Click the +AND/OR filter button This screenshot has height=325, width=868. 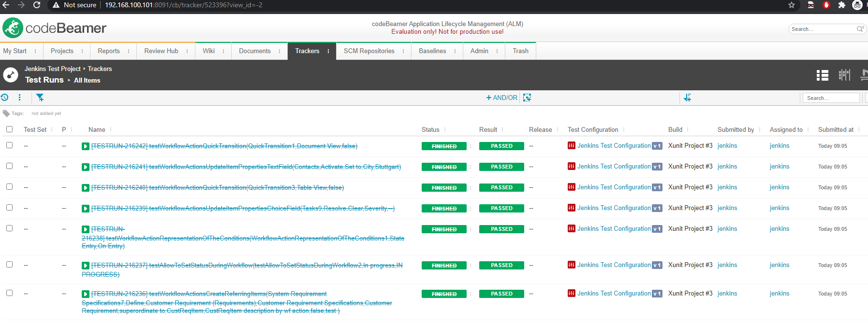501,98
